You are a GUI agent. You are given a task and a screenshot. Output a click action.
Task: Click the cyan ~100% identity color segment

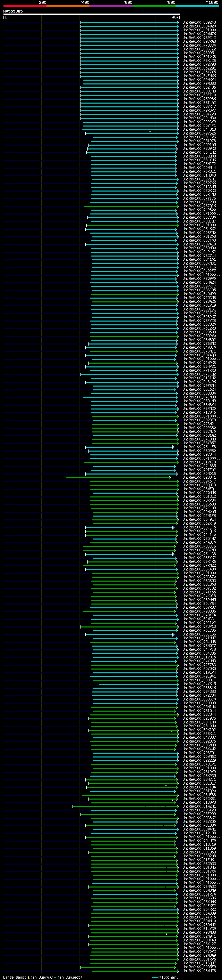(x=197, y=6)
